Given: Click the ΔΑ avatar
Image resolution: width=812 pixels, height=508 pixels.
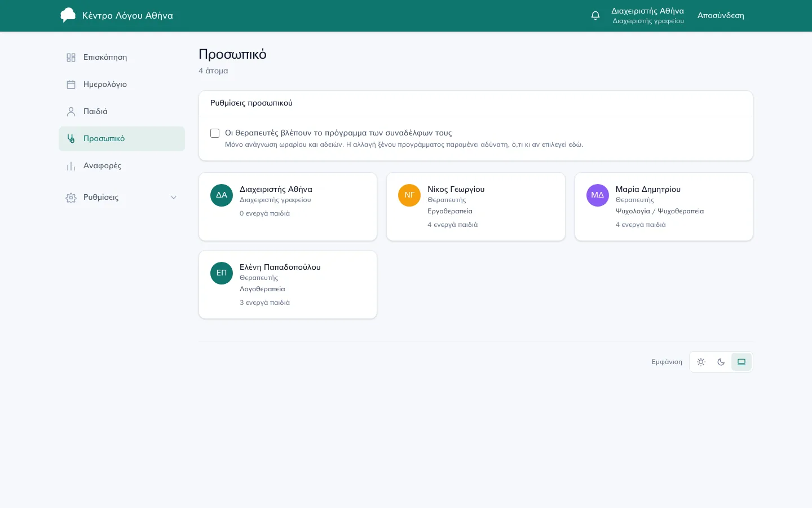Looking at the screenshot, I should pyautogui.click(x=222, y=195).
